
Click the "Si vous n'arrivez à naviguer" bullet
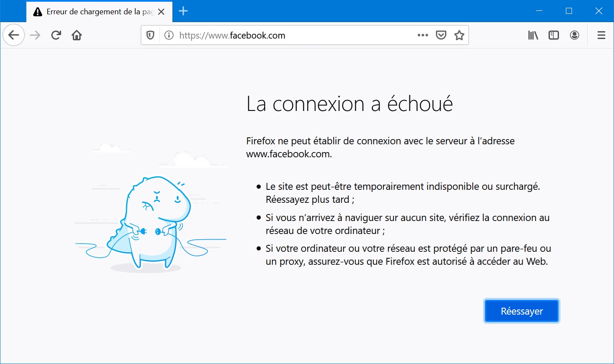[x=408, y=224]
